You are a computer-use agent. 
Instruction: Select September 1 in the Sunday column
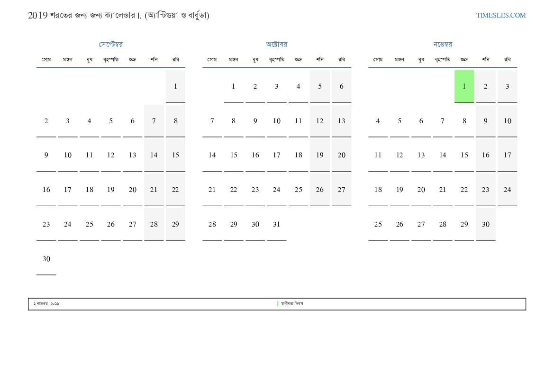pos(175,86)
